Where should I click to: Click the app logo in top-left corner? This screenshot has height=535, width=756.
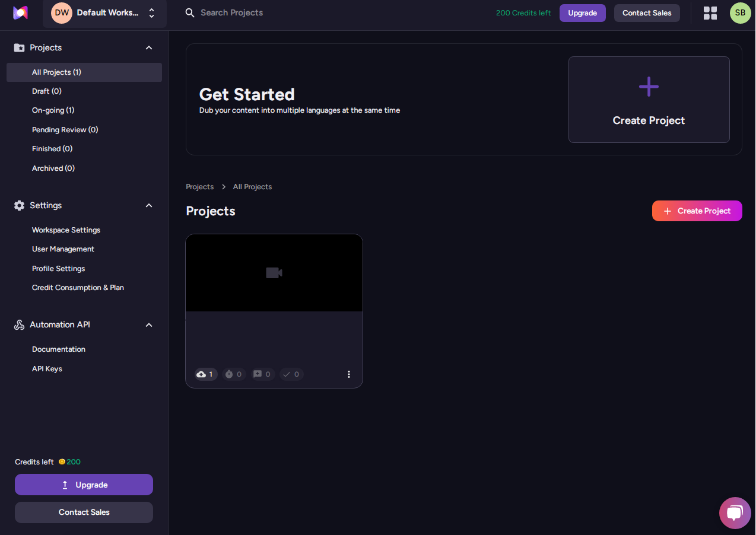pyautogui.click(x=20, y=13)
